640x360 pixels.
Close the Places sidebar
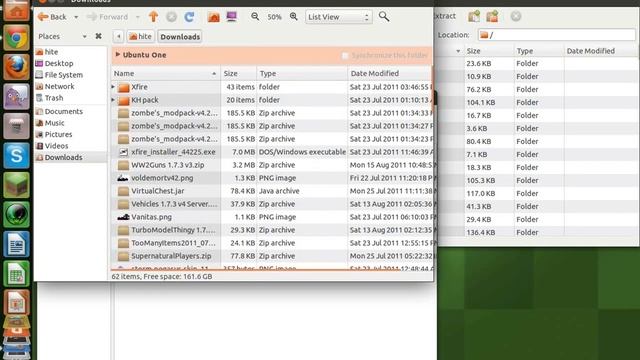tap(98, 36)
